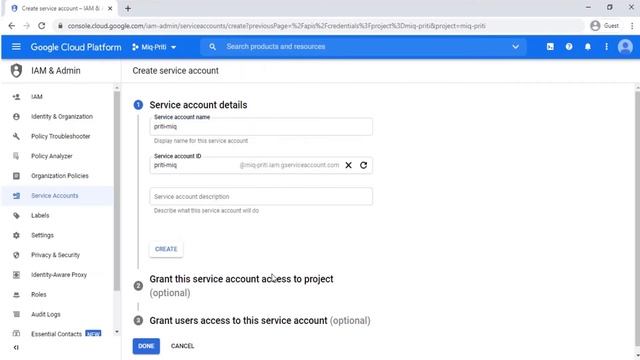640x360 pixels.
Task: Open the help question mark icon
Action: point(569,47)
